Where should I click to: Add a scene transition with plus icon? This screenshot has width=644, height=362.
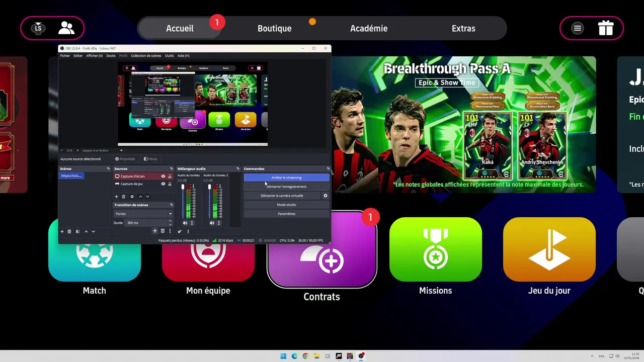coord(155,231)
